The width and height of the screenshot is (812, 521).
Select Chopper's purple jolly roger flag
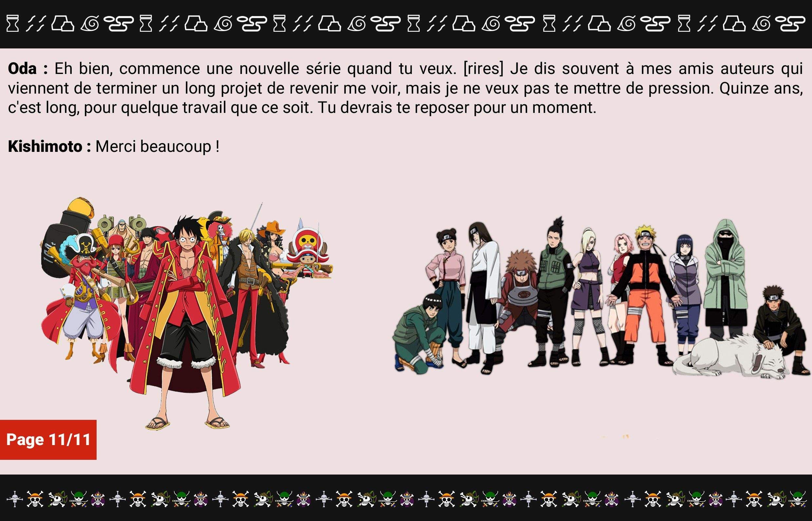click(x=98, y=501)
